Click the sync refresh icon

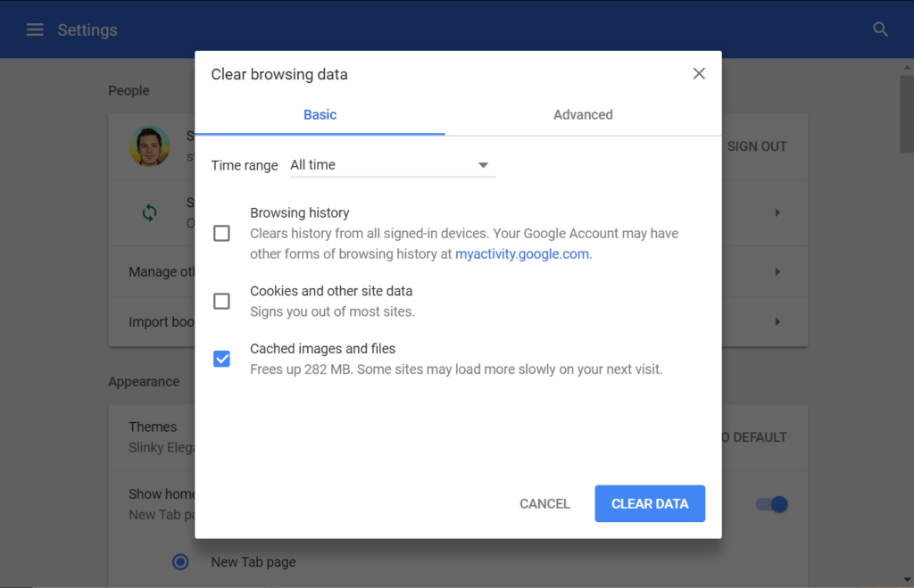point(150,213)
